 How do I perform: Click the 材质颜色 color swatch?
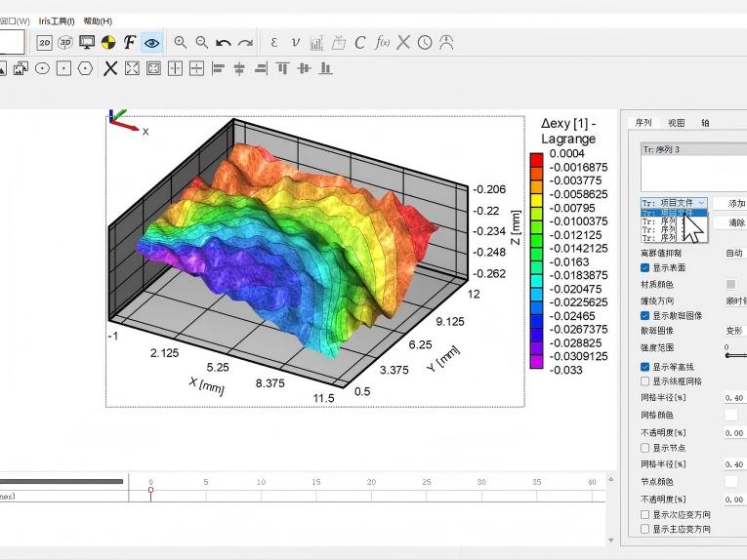[x=731, y=284]
